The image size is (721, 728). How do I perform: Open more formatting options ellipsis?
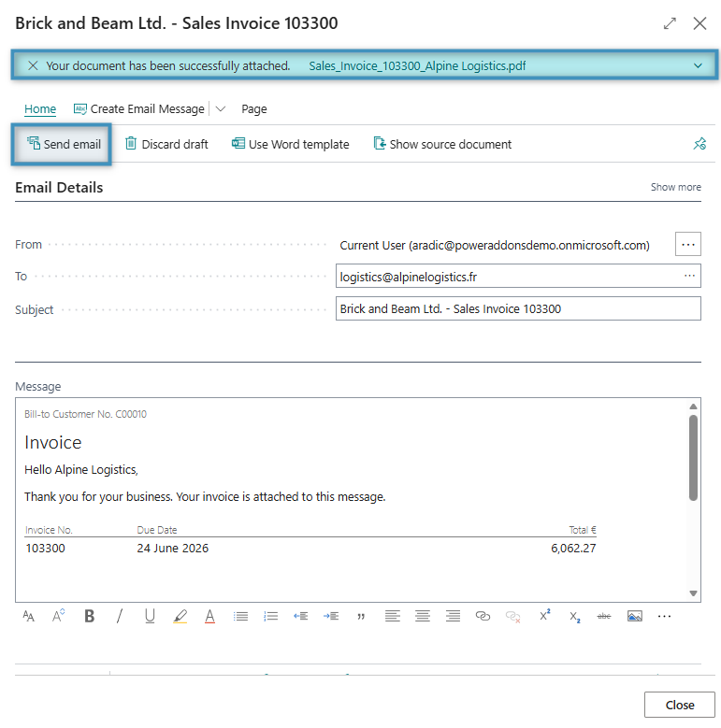(x=664, y=616)
